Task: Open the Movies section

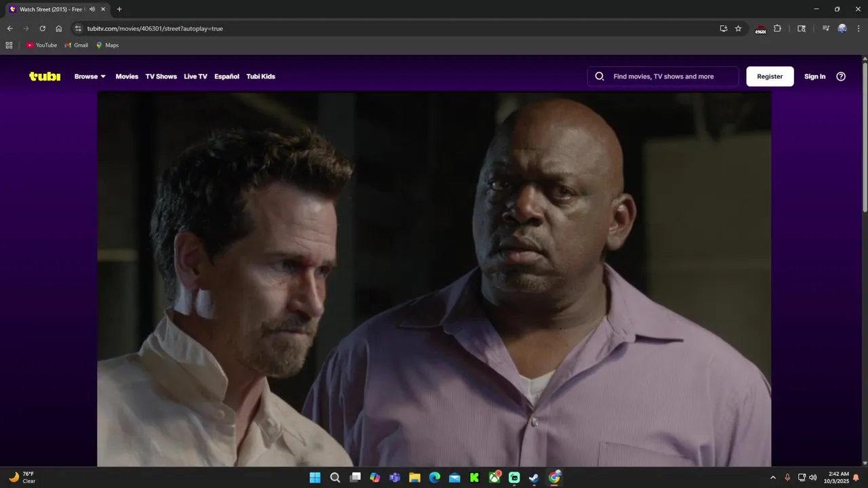Action: coord(127,77)
